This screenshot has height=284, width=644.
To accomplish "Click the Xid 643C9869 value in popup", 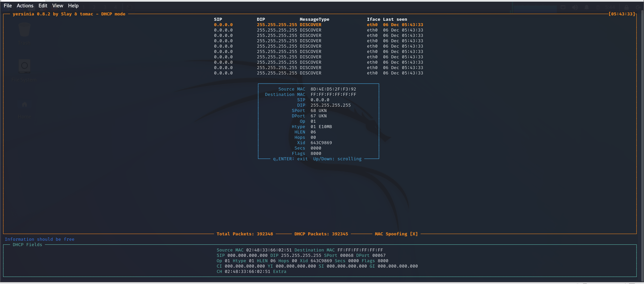I will [321, 143].
